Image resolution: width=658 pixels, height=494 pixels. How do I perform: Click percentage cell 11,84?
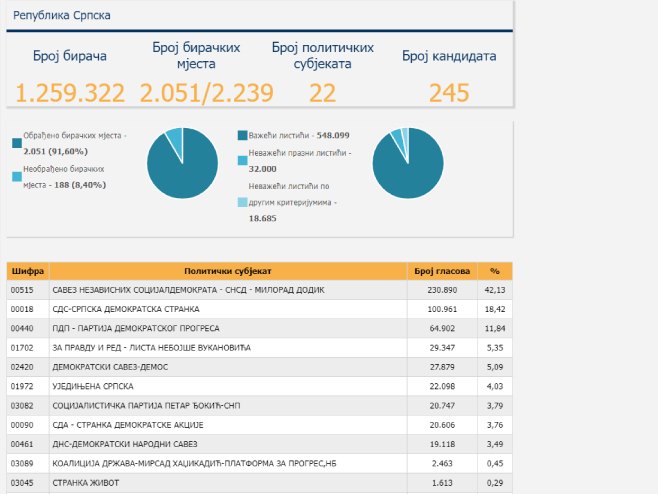click(495, 329)
